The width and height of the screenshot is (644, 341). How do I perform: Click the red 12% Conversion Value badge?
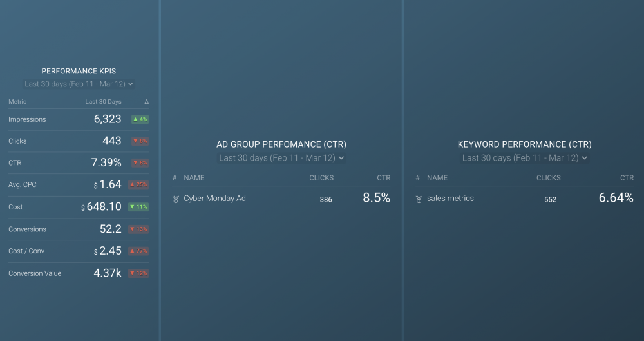click(x=140, y=273)
